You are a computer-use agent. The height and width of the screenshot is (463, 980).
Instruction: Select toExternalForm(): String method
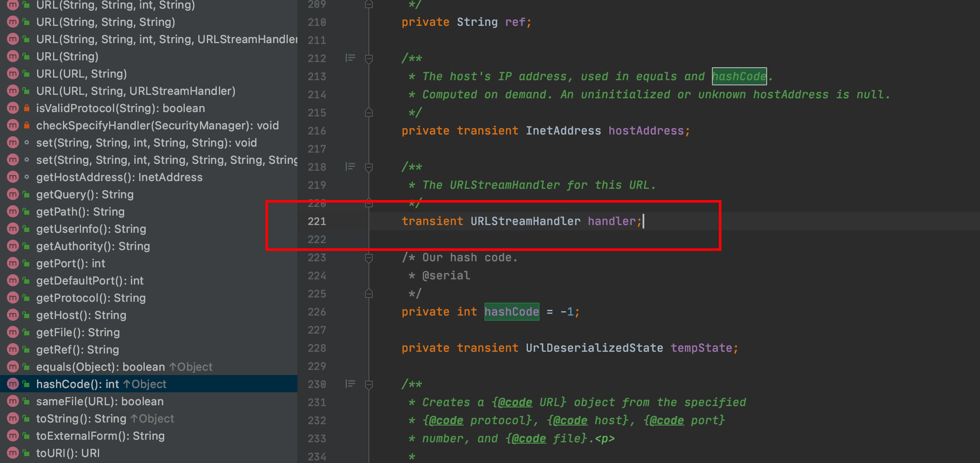click(100, 436)
